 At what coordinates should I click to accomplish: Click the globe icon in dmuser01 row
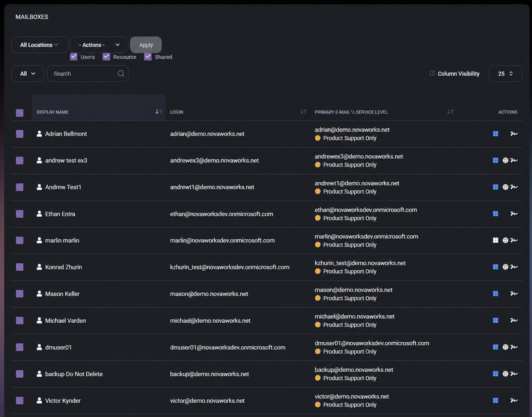click(x=505, y=347)
